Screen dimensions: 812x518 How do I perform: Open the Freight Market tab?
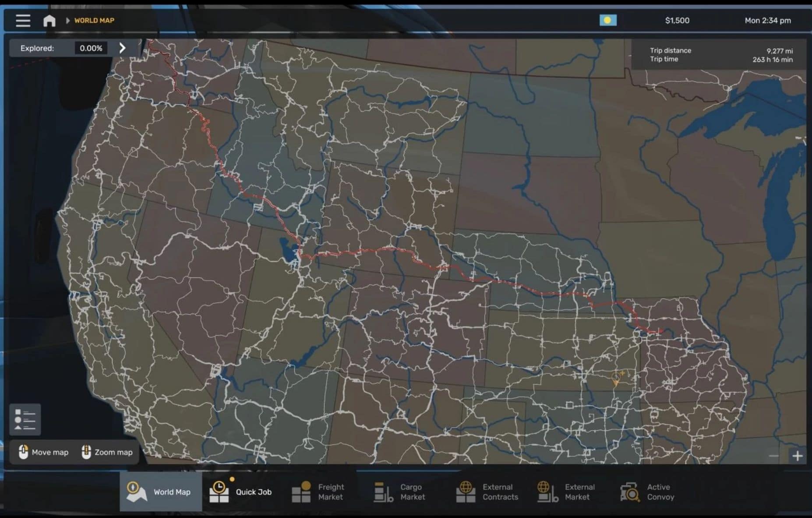click(319, 492)
